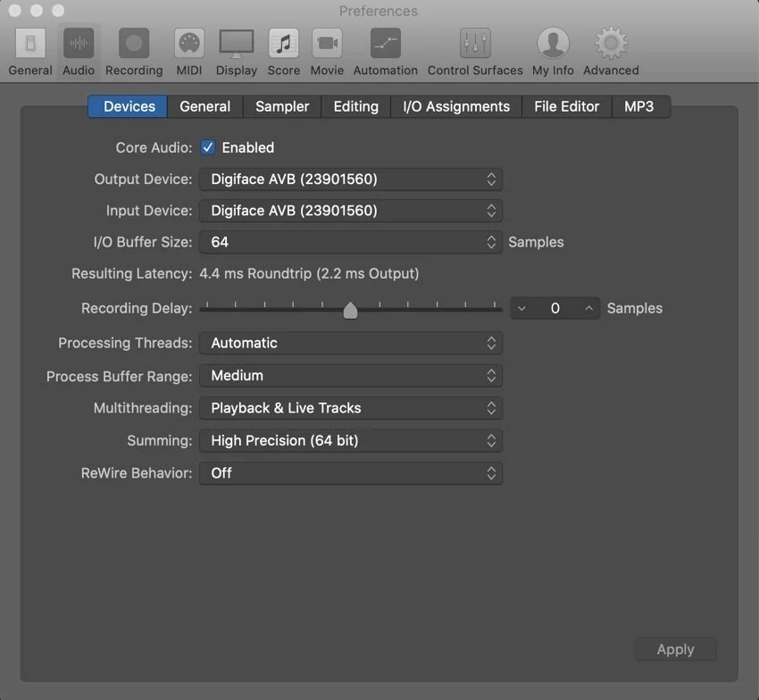Image resolution: width=759 pixels, height=700 pixels.
Task: Open the Control Surfaces faders icon
Action: 475,44
